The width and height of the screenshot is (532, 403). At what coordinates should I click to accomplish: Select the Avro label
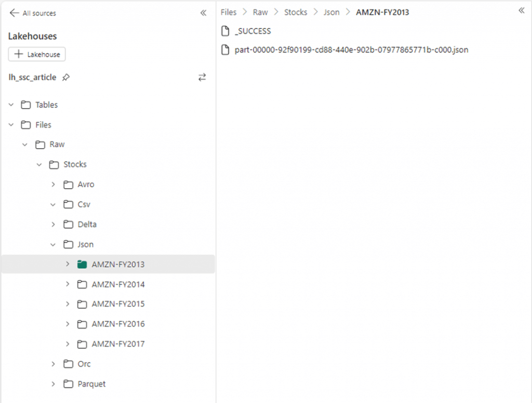[86, 185]
